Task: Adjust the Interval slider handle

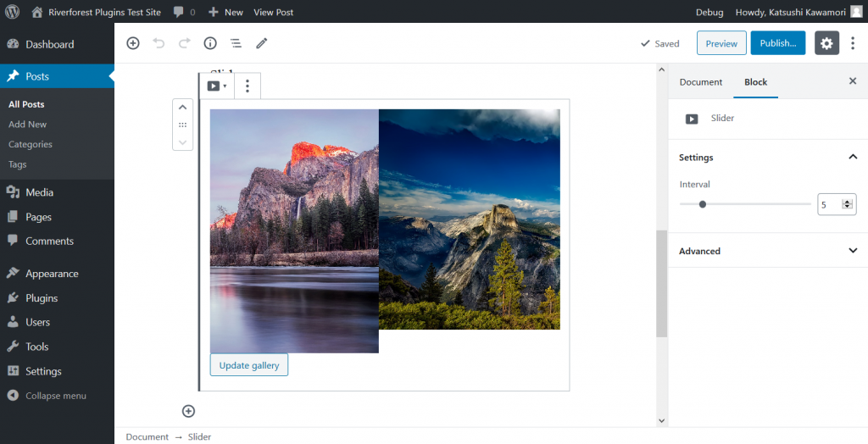Action: click(703, 204)
